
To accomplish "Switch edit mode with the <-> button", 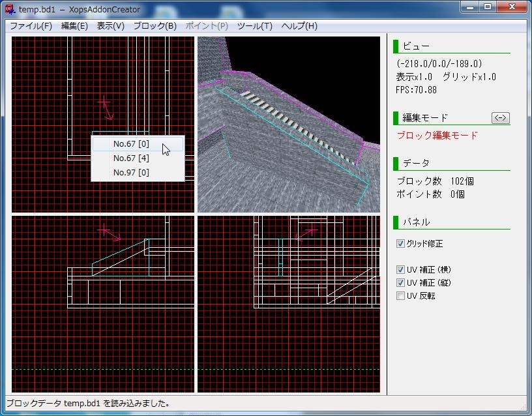I will pyautogui.click(x=501, y=118).
